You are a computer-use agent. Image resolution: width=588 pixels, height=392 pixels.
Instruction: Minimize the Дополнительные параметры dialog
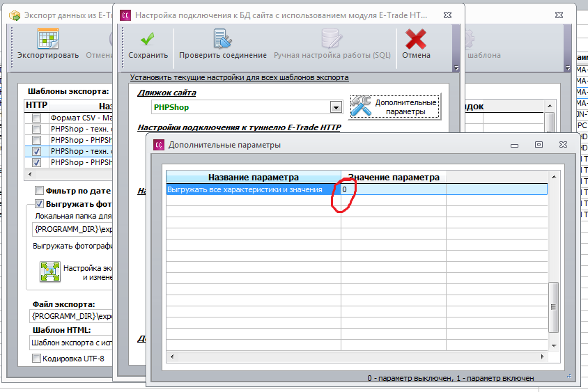[514, 145]
